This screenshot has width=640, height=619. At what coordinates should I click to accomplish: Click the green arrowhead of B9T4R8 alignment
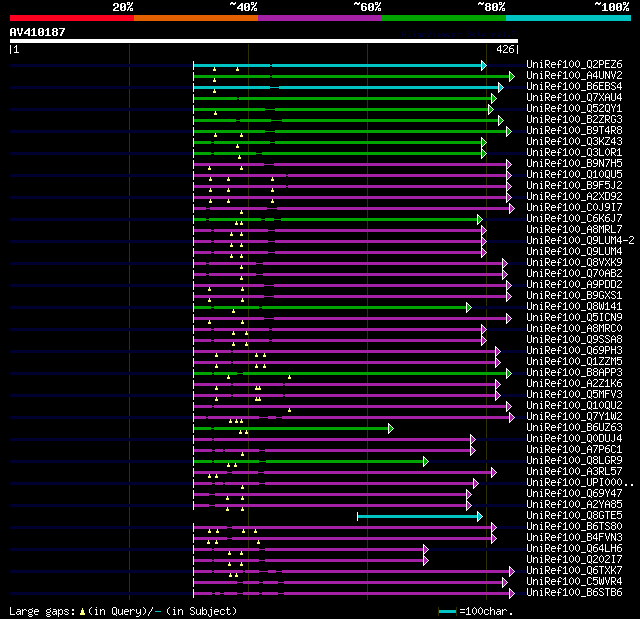tap(509, 131)
